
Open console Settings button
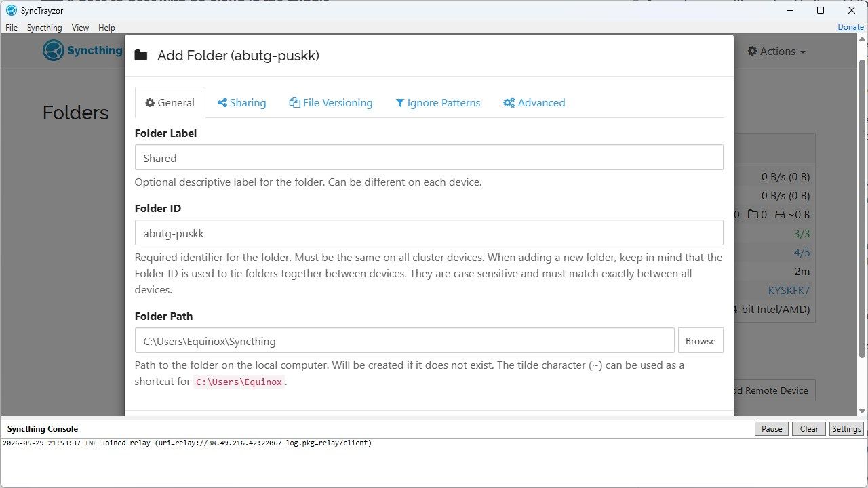point(846,429)
